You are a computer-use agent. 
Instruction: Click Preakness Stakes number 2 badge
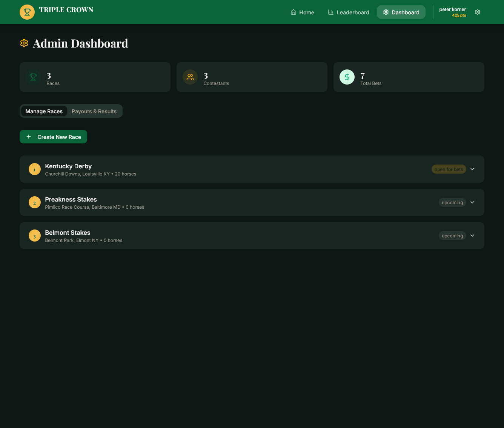tap(35, 202)
